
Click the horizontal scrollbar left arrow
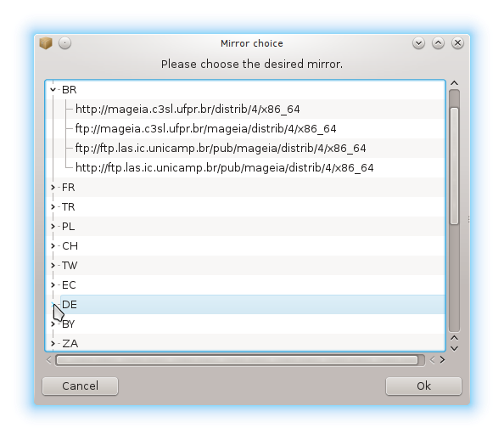pos(49,360)
